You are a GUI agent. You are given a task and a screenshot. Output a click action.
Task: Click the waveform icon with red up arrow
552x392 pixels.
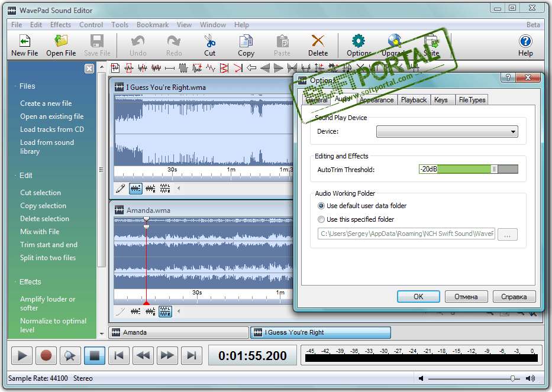[197, 67]
